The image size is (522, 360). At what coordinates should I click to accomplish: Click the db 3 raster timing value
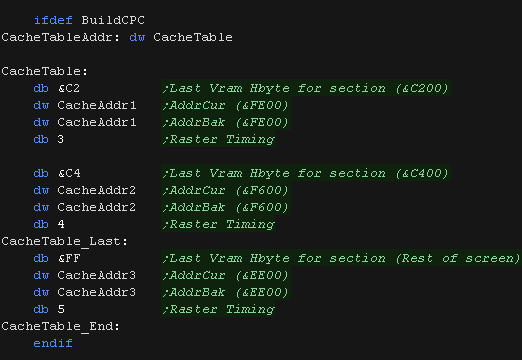(60, 139)
